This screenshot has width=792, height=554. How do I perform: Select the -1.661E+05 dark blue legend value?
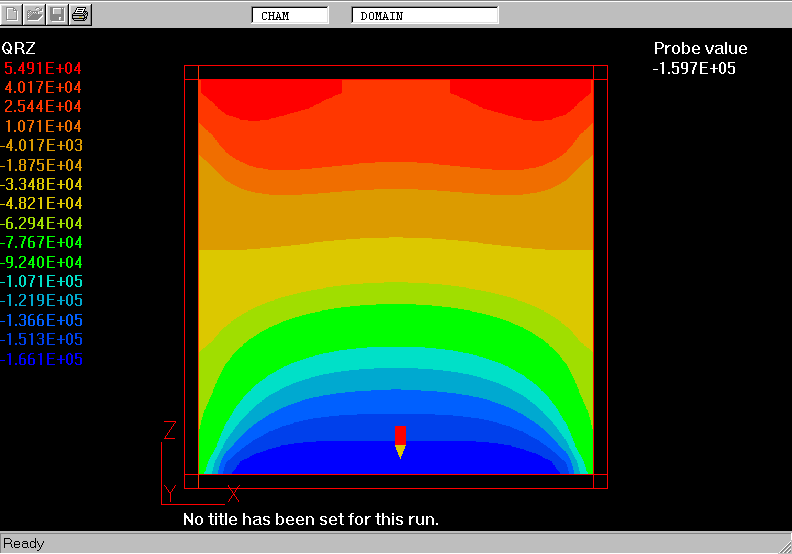point(42,360)
